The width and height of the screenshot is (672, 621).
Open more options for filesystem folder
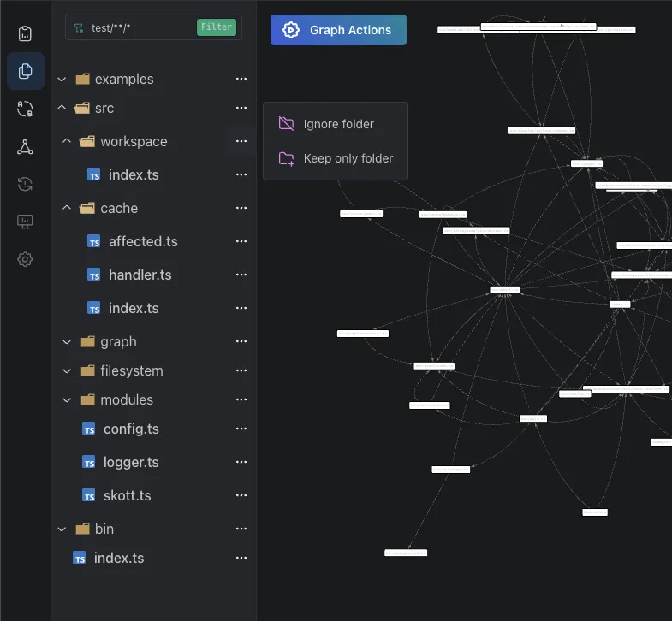(241, 371)
